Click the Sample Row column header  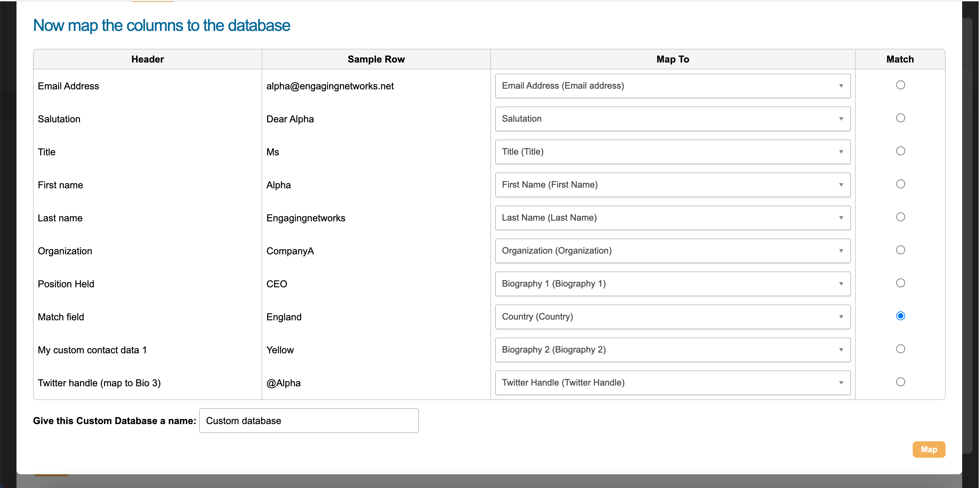[376, 59]
